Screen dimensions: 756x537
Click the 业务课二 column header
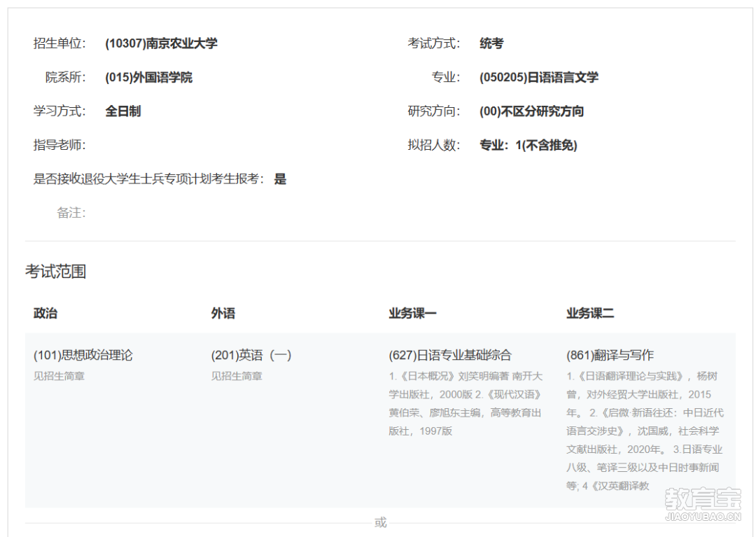tap(590, 314)
